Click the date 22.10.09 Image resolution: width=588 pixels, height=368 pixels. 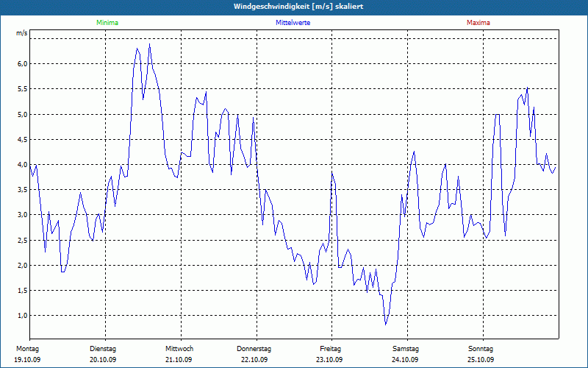pyautogui.click(x=254, y=359)
